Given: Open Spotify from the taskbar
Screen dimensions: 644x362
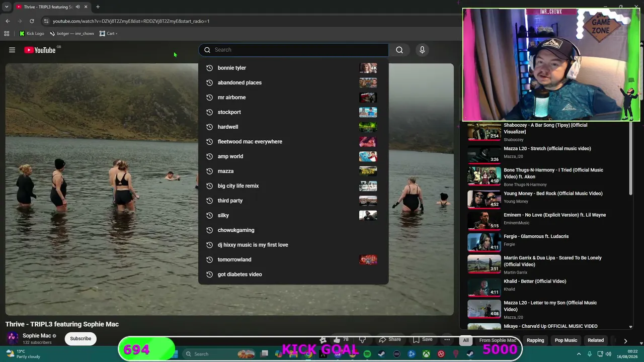Looking at the screenshot, I should (367, 354).
